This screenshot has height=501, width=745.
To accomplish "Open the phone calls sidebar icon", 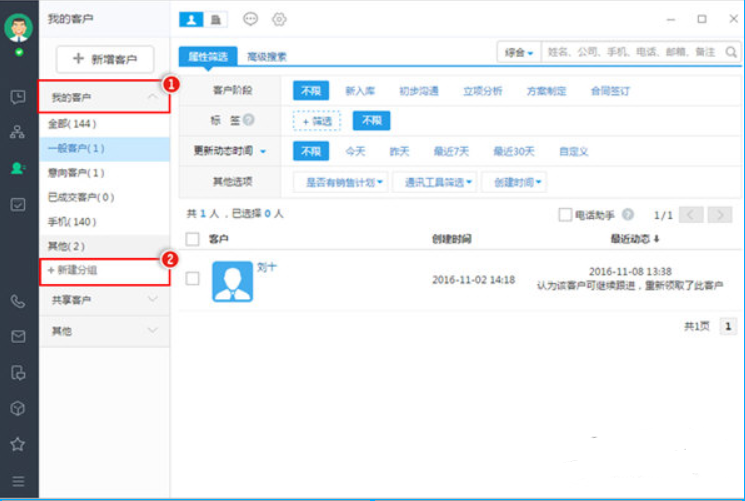I will point(18,301).
